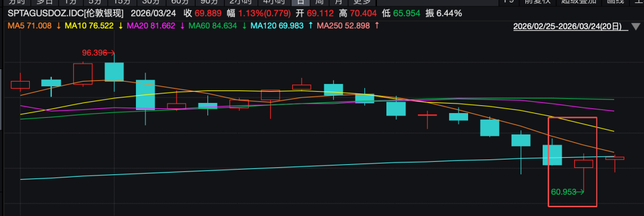Select the 60分 period tab

[179, 2]
